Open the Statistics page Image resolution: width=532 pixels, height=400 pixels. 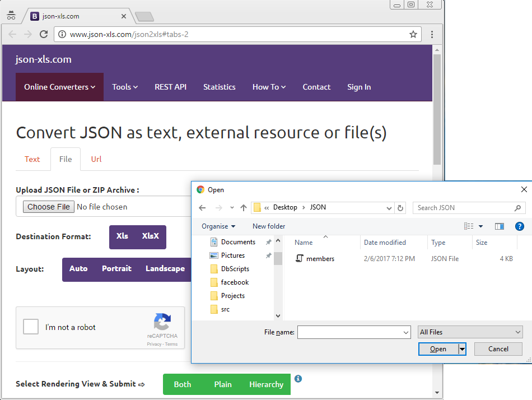[220, 87]
